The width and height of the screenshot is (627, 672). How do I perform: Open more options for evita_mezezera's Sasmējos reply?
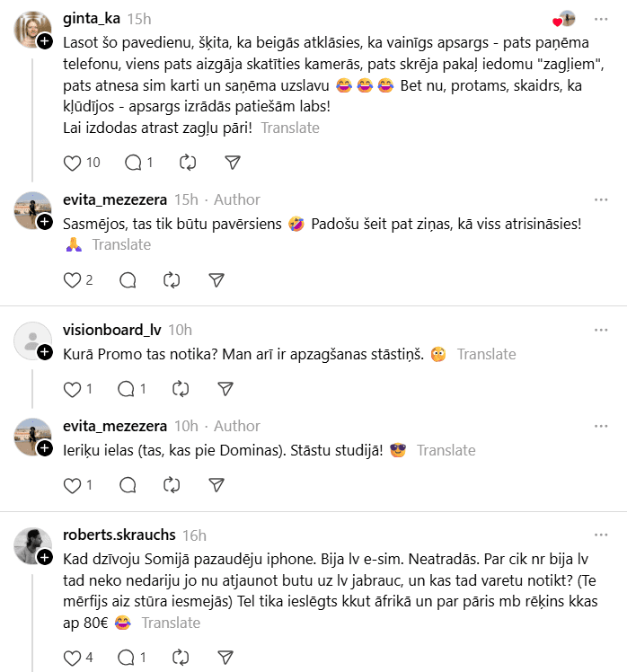pyautogui.click(x=601, y=199)
